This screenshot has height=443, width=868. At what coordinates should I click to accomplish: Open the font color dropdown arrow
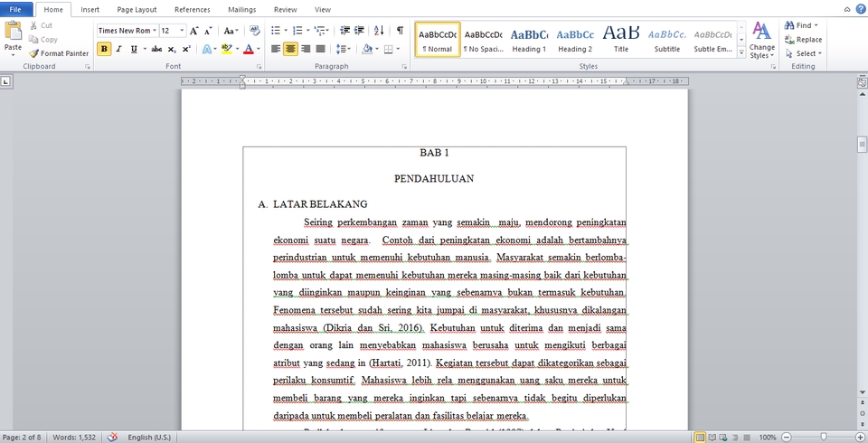click(x=259, y=49)
